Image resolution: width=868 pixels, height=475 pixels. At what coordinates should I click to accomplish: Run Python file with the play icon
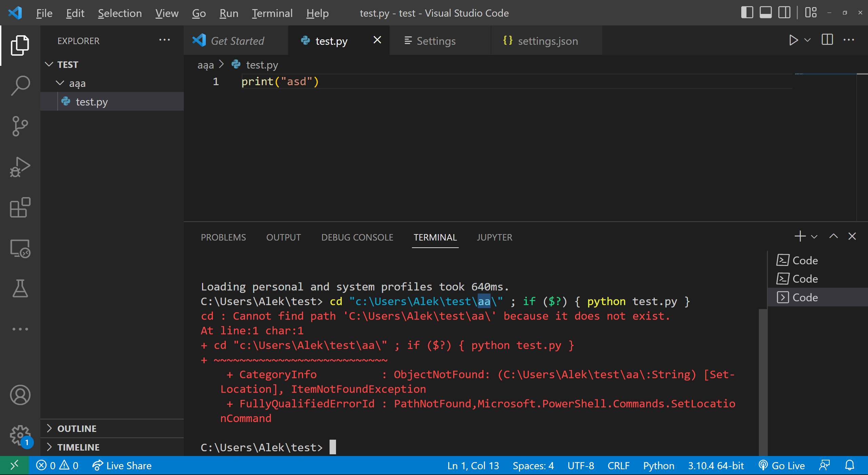point(793,40)
